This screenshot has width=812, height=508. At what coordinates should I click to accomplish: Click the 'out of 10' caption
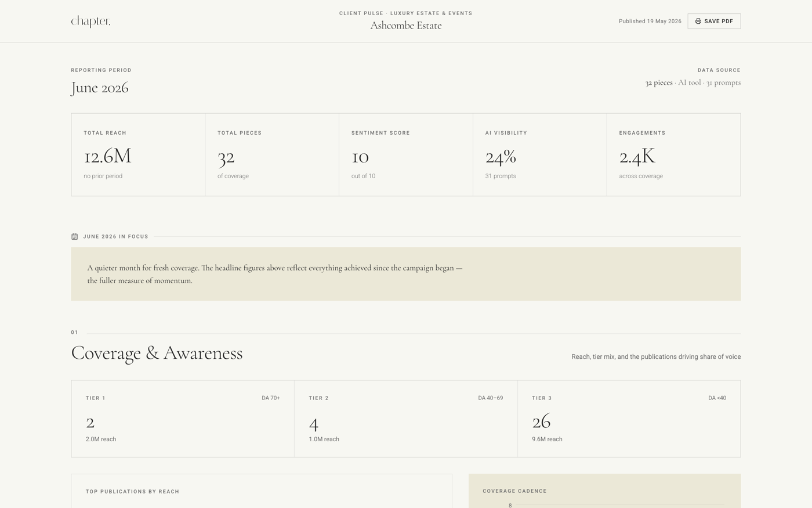363,176
